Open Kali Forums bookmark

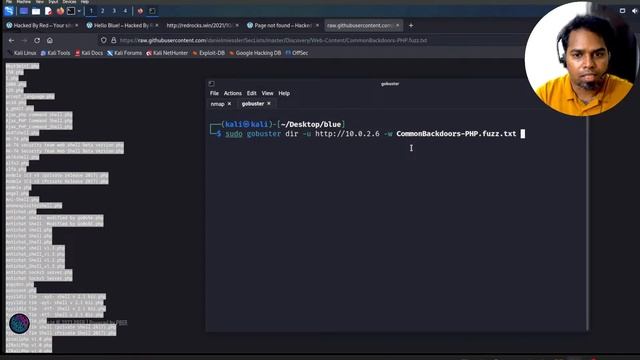click(124, 53)
